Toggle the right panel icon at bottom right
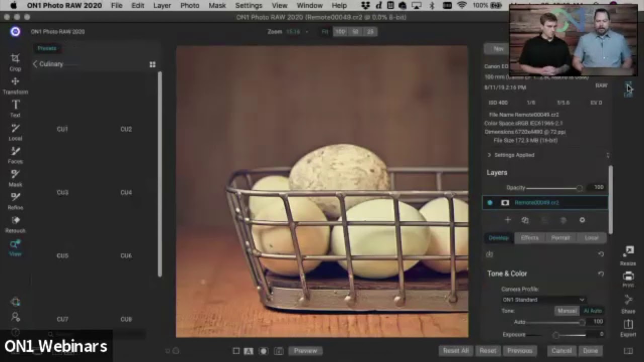The height and width of the screenshot is (362, 644). point(628,351)
